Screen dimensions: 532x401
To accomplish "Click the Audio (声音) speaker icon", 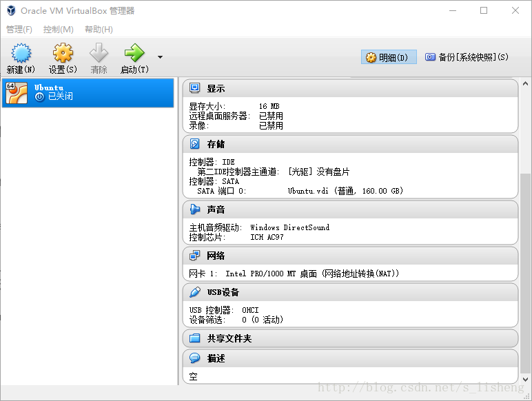I will [195, 209].
